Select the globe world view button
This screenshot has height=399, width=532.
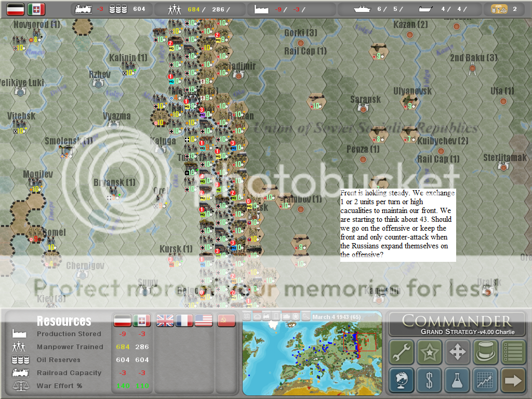pos(402,380)
